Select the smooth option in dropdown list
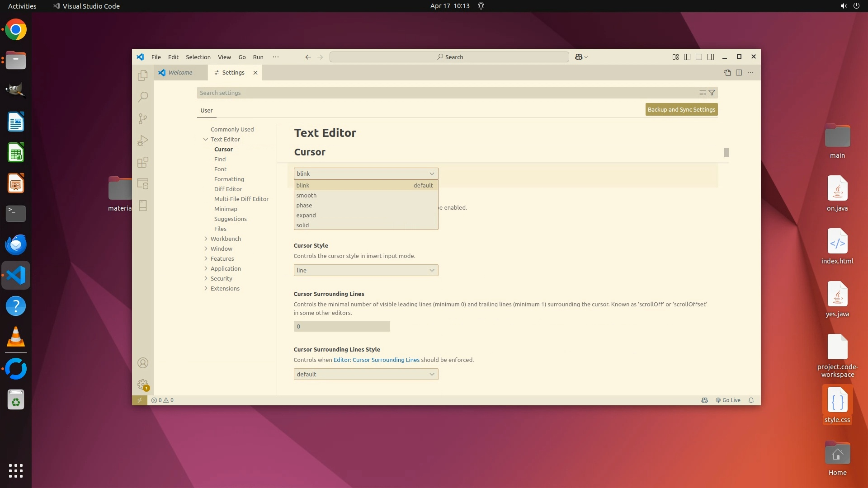The width and height of the screenshot is (868, 488). coord(307,195)
